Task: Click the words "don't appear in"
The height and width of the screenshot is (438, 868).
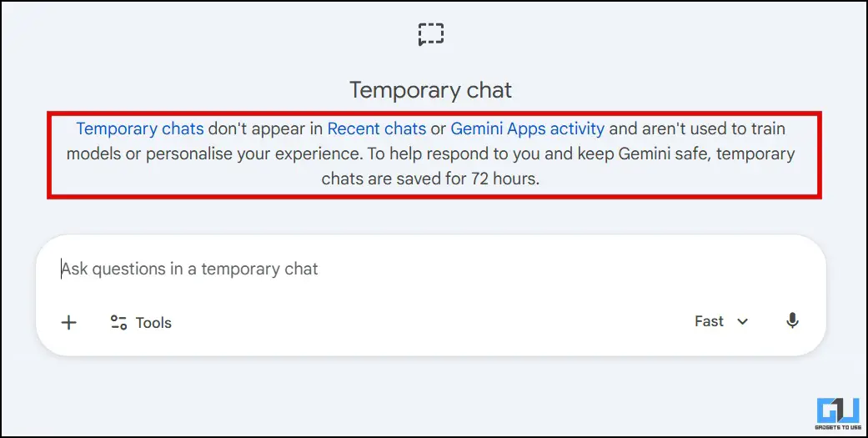Action: (265, 129)
